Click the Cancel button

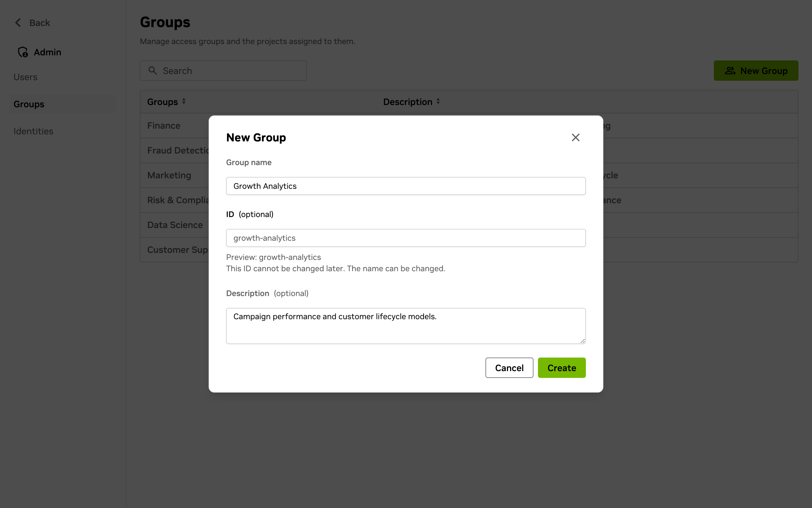pyautogui.click(x=509, y=367)
